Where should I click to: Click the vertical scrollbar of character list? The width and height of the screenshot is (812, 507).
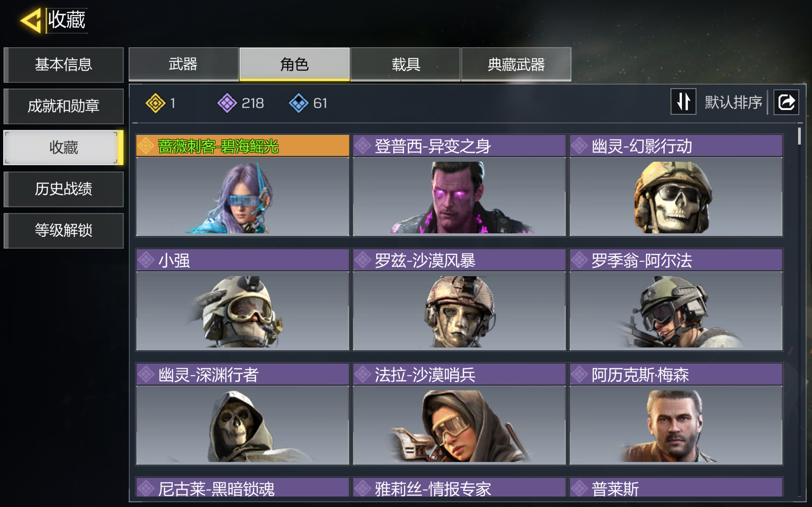click(x=800, y=136)
